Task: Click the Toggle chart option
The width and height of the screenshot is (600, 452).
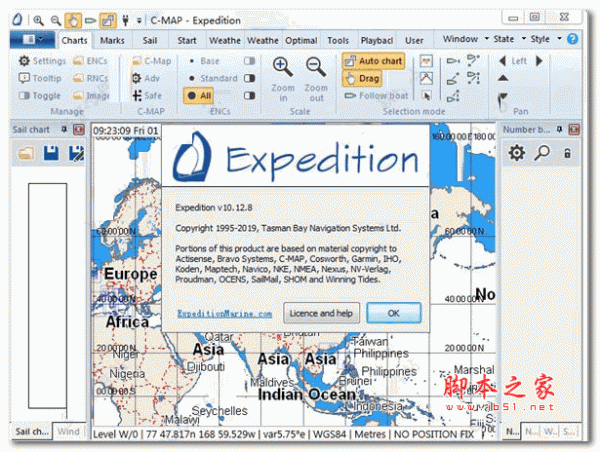Action: click(x=40, y=96)
